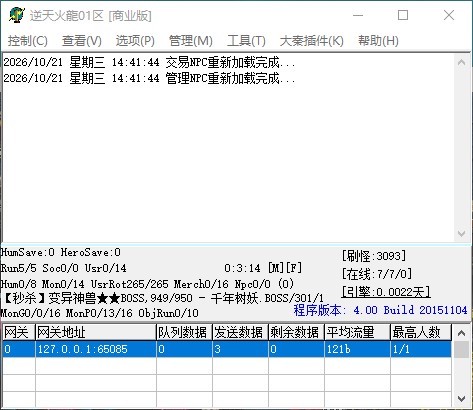Screen dimensions: 473x410
Task: Click the log panel scroll up arrow
Action: [461, 62]
